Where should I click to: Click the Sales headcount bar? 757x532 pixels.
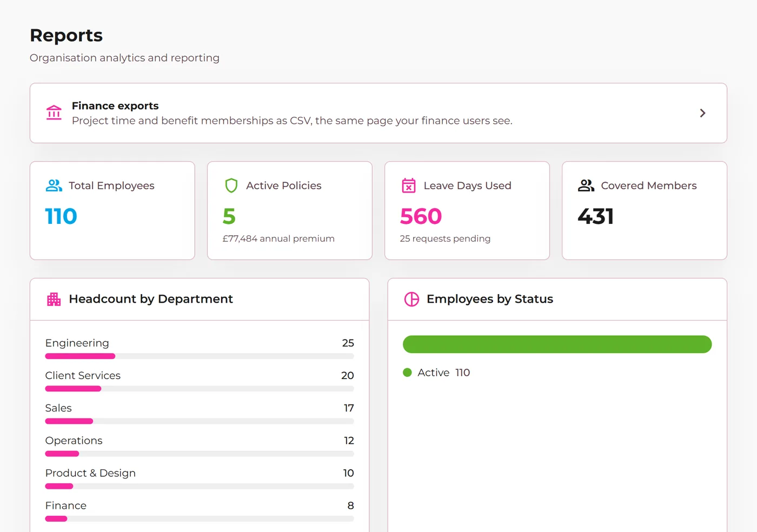point(200,421)
